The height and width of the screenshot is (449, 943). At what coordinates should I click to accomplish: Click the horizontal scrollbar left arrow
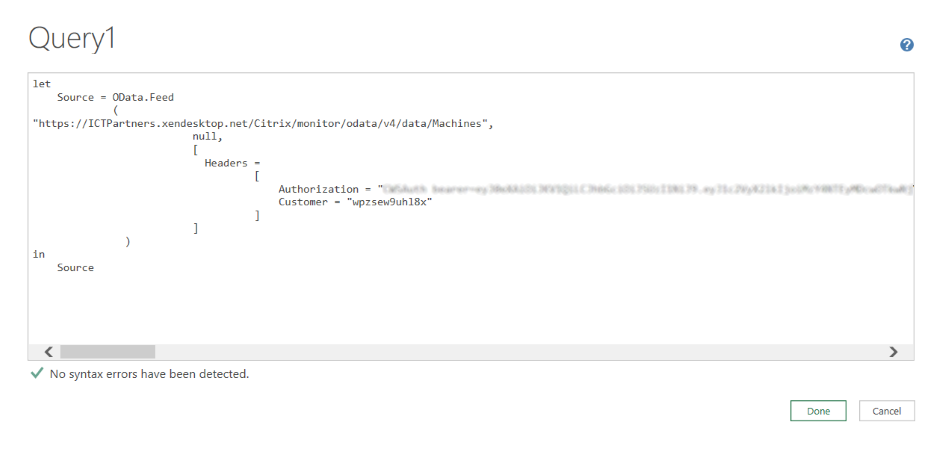pyautogui.click(x=49, y=352)
